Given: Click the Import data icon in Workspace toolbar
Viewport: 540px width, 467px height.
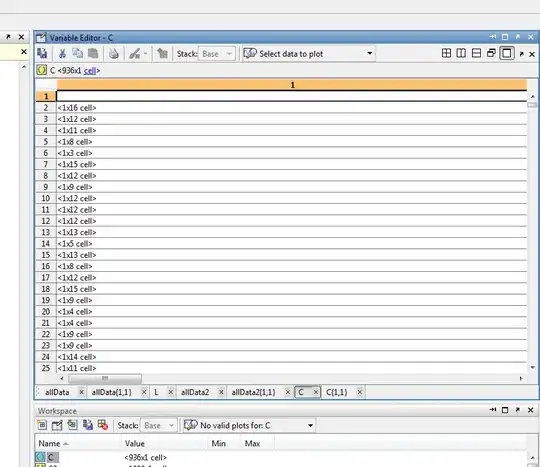Looking at the screenshot, I should (72, 425).
